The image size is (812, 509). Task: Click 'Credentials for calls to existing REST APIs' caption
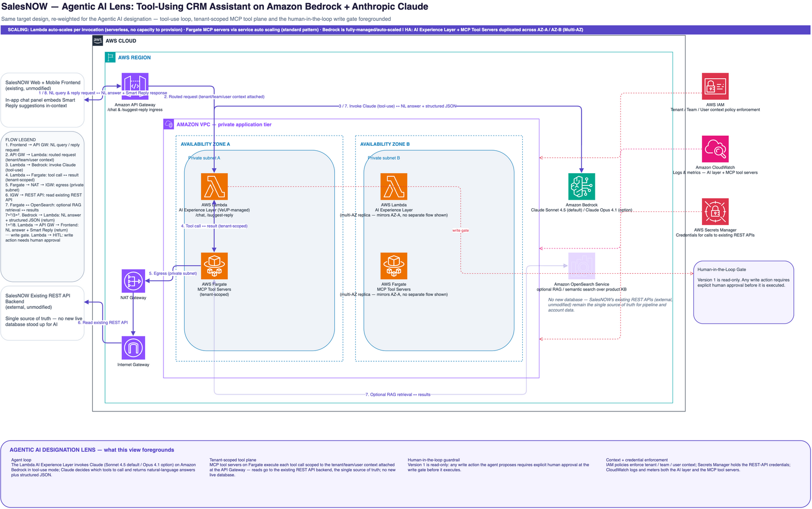coord(715,235)
